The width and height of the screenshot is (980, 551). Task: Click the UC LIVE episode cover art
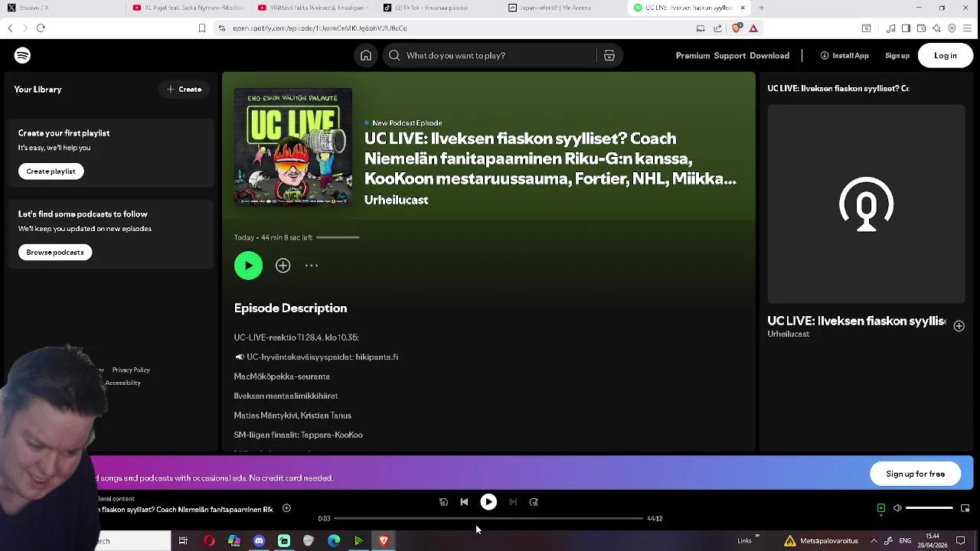293,147
